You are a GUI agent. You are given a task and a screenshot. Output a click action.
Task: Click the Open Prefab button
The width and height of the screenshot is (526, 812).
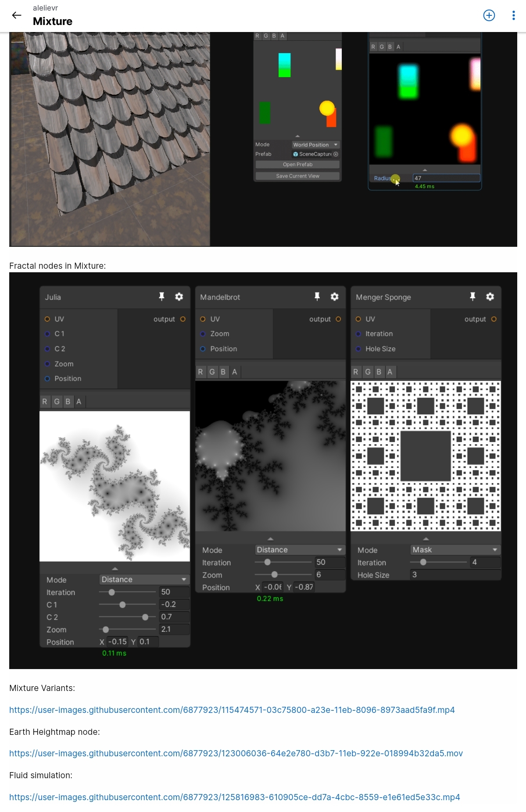(x=297, y=164)
